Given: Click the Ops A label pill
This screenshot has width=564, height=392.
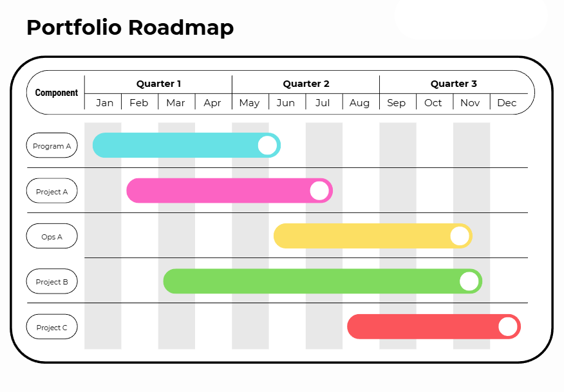Looking at the screenshot, I should 52,236.
